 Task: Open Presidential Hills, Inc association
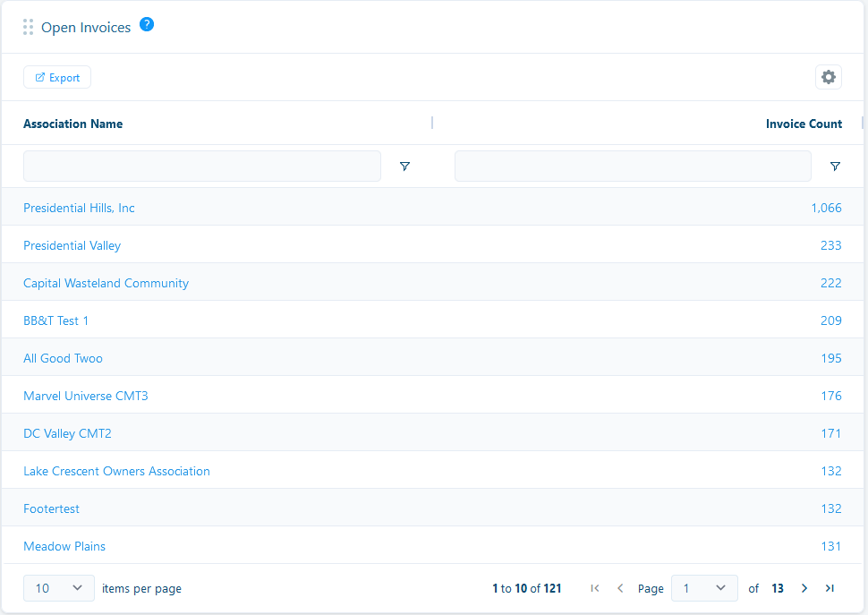pyautogui.click(x=79, y=208)
